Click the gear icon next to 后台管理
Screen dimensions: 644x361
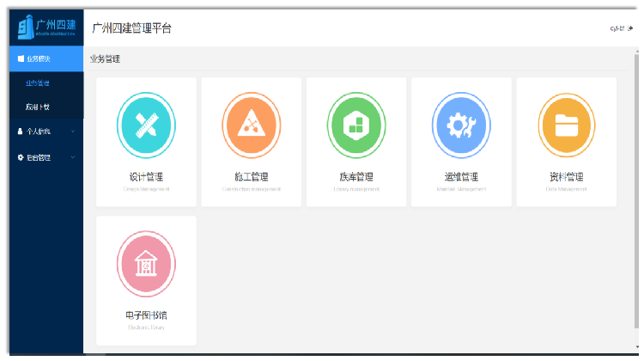21,157
